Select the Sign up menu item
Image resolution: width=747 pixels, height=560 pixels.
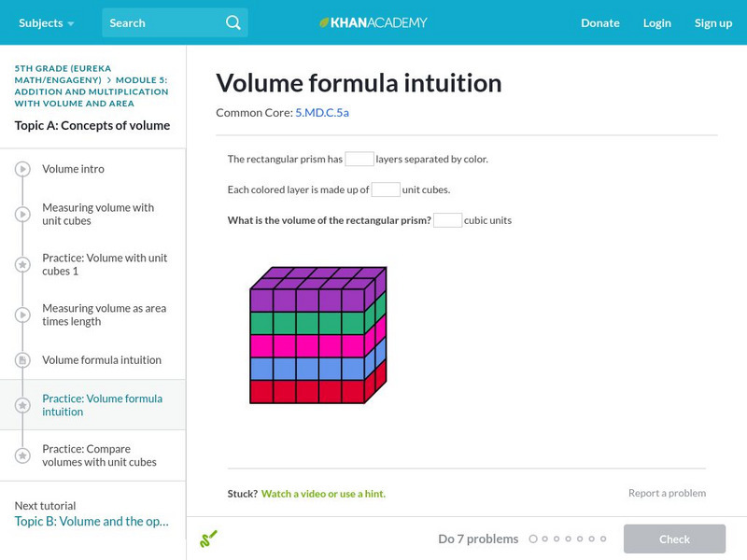point(712,22)
